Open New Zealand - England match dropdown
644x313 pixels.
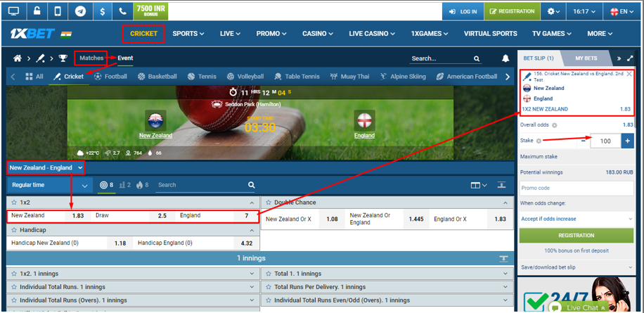pyautogui.click(x=46, y=167)
